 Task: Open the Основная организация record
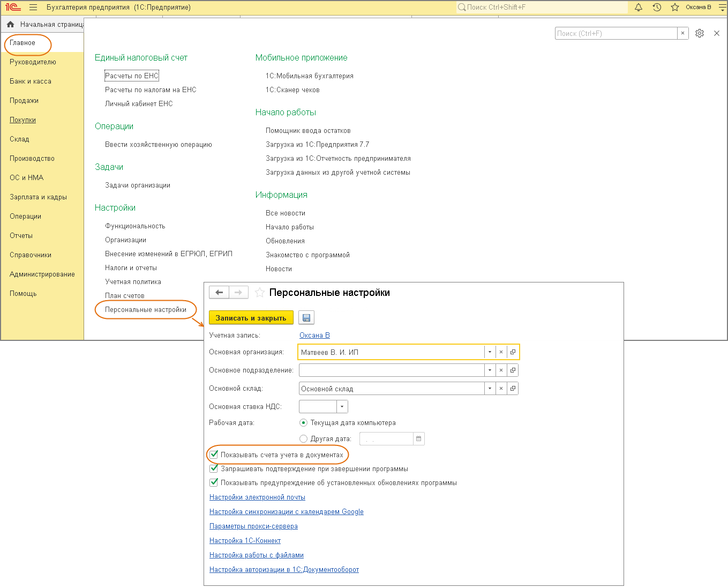513,352
